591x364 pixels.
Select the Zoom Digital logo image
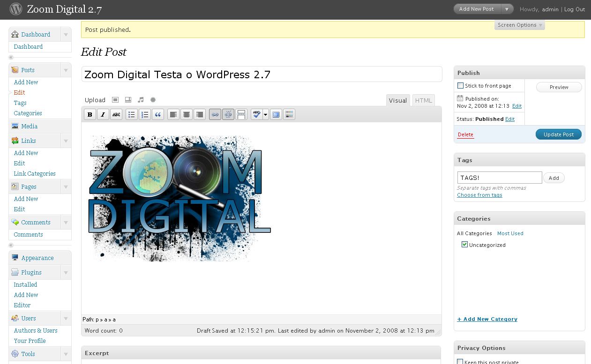(180, 198)
